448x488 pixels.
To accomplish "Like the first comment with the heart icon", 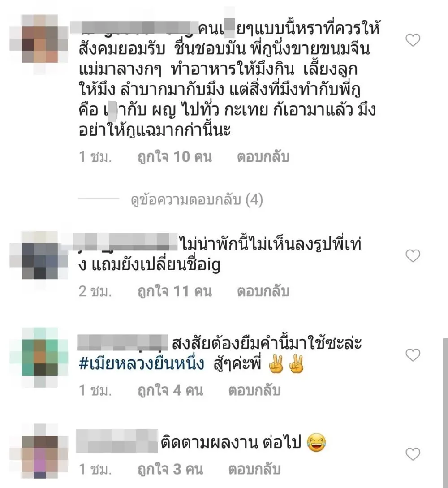I will 413,40.
